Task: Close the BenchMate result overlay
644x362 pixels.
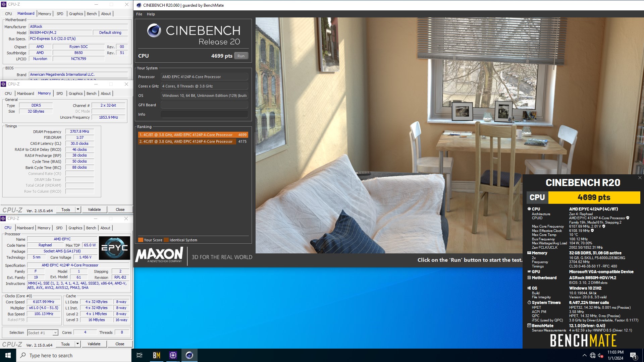Action: click(640, 178)
